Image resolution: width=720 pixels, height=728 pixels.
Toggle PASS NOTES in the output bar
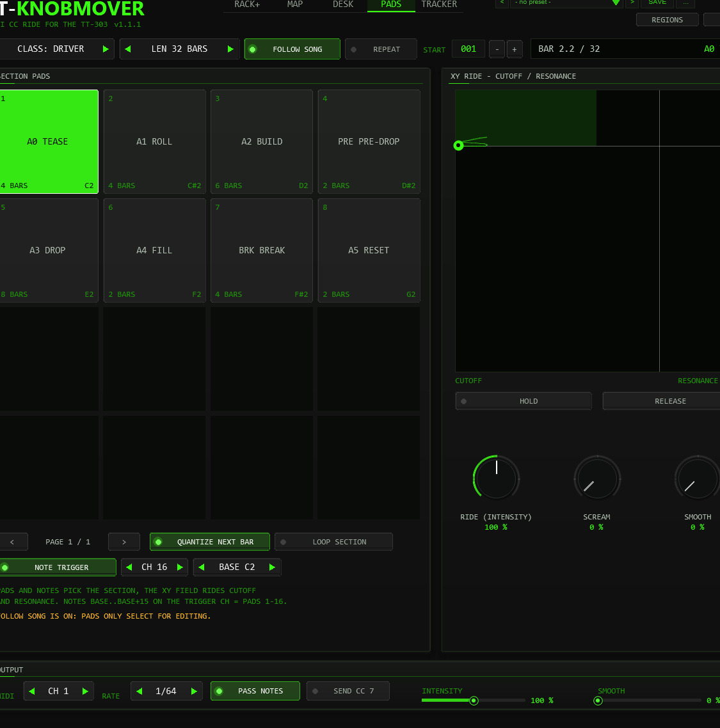coord(255,691)
